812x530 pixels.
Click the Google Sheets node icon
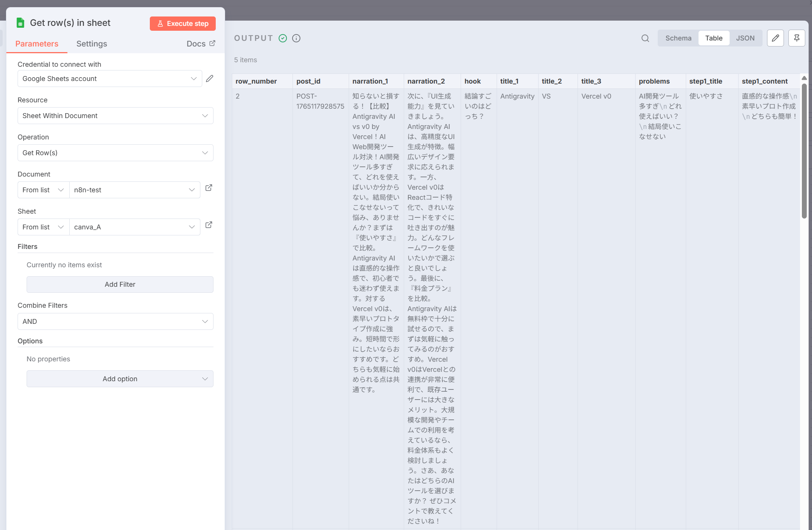(x=21, y=23)
